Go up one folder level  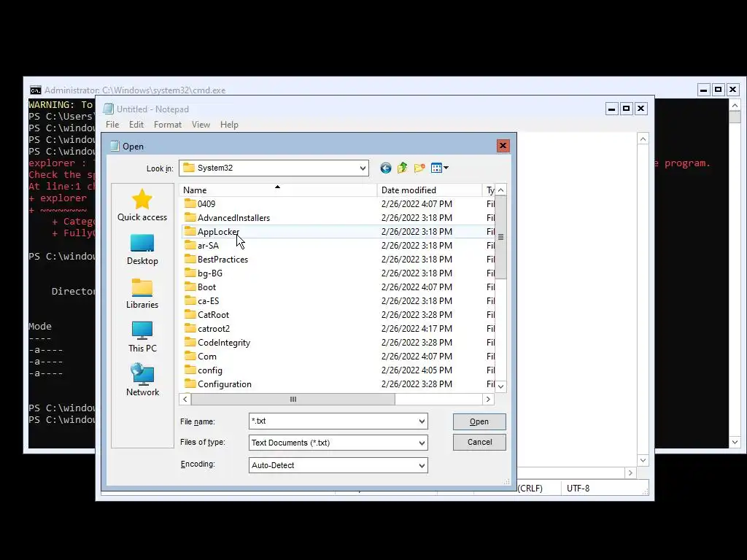403,168
